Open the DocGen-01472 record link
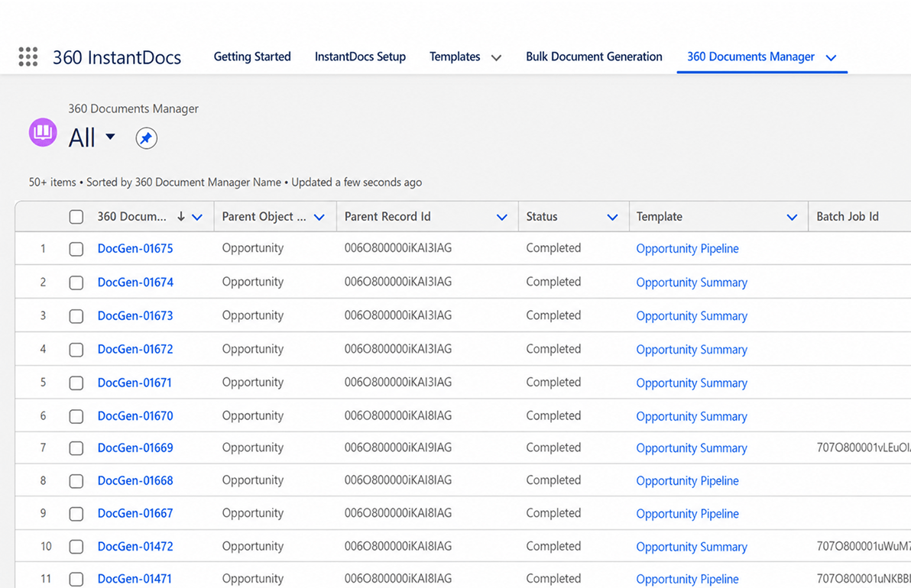This screenshot has height=588, width=911. [x=135, y=546]
